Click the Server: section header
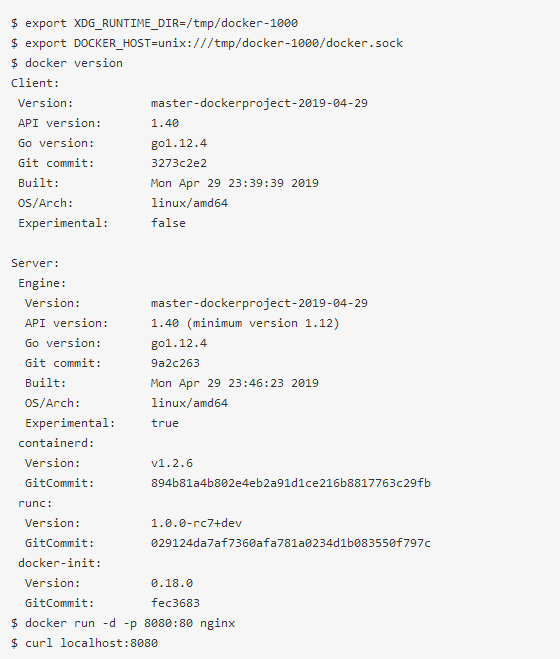The image size is (560, 659). coord(35,263)
